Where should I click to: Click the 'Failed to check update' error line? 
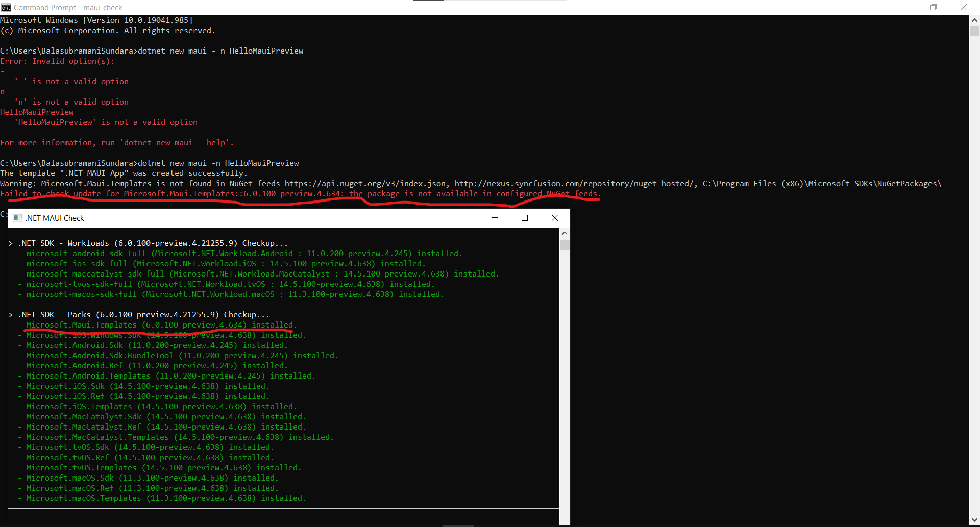[x=301, y=194]
